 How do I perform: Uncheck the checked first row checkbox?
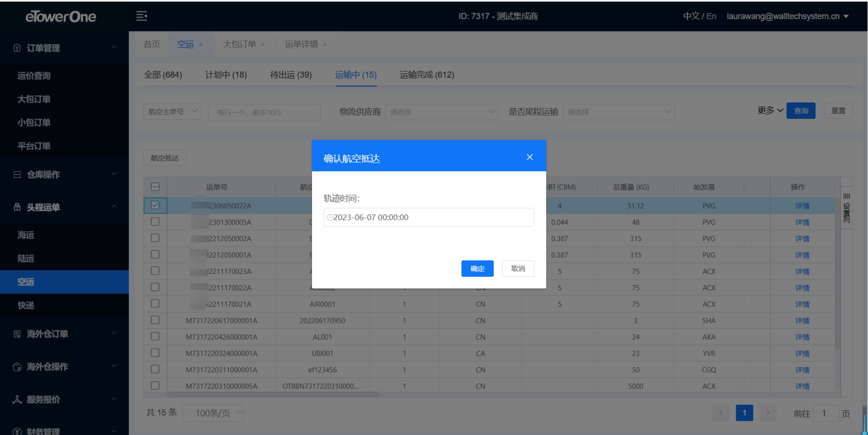click(x=155, y=205)
